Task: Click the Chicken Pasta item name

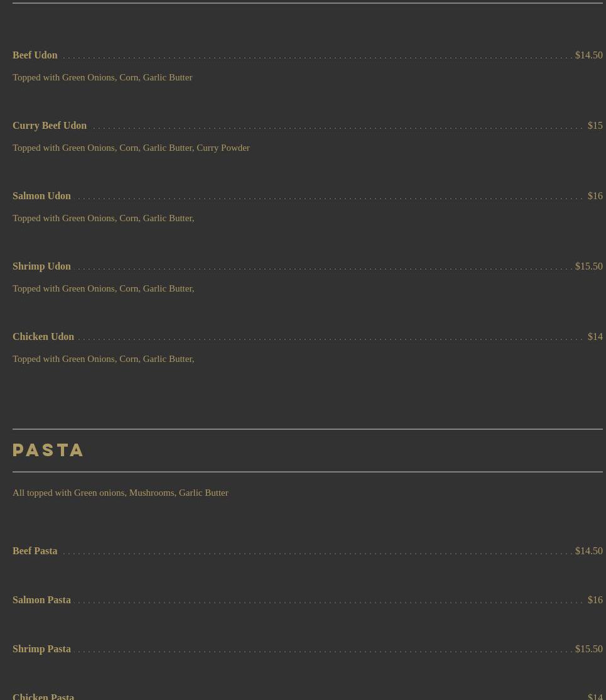Action: [x=43, y=696]
